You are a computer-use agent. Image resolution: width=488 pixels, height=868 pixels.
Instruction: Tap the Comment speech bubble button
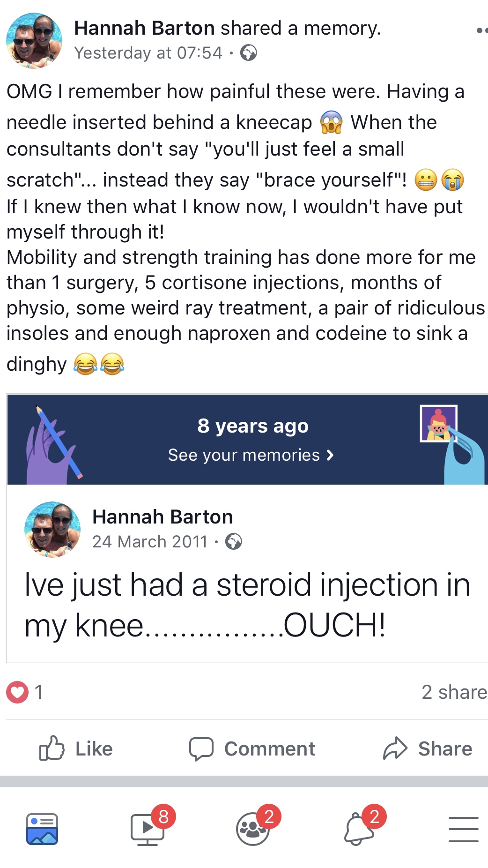tap(252, 748)
